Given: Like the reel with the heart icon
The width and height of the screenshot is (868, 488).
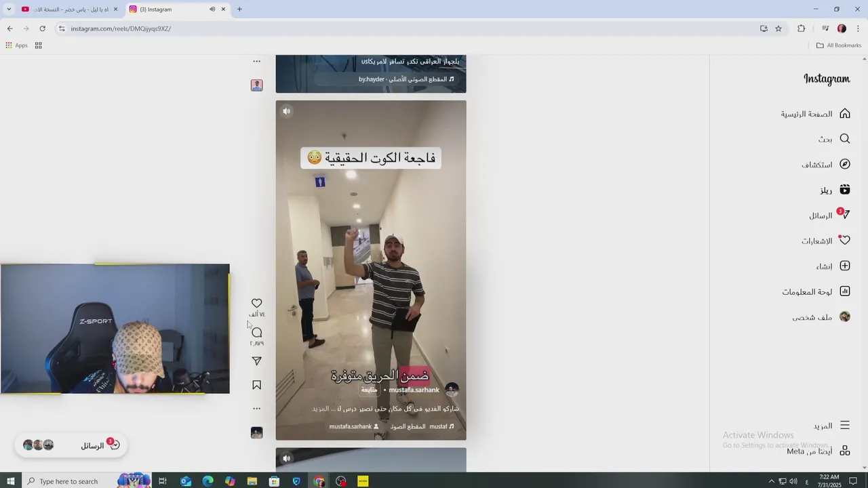Looking at the screenshot, I should (256, 303).
